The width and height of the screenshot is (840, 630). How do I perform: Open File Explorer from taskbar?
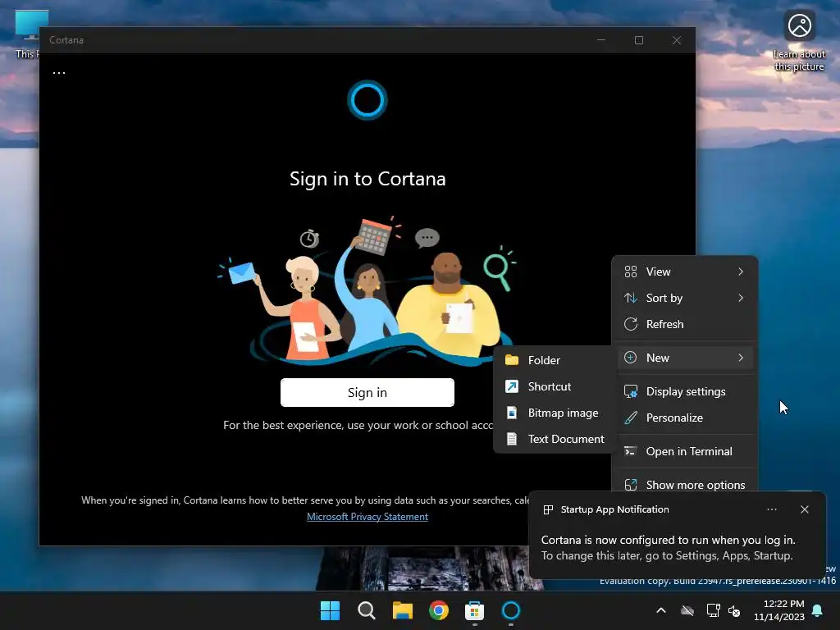click(402, 610)
